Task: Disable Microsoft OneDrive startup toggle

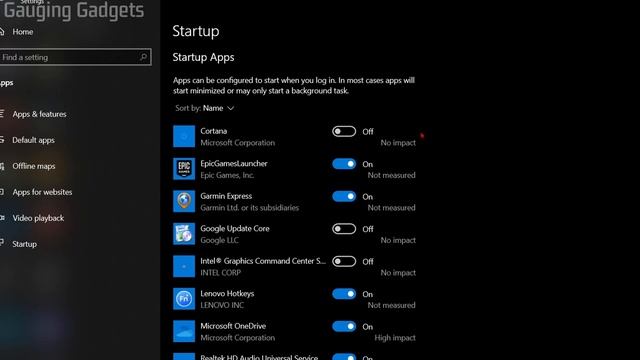Action: point(344,327)
